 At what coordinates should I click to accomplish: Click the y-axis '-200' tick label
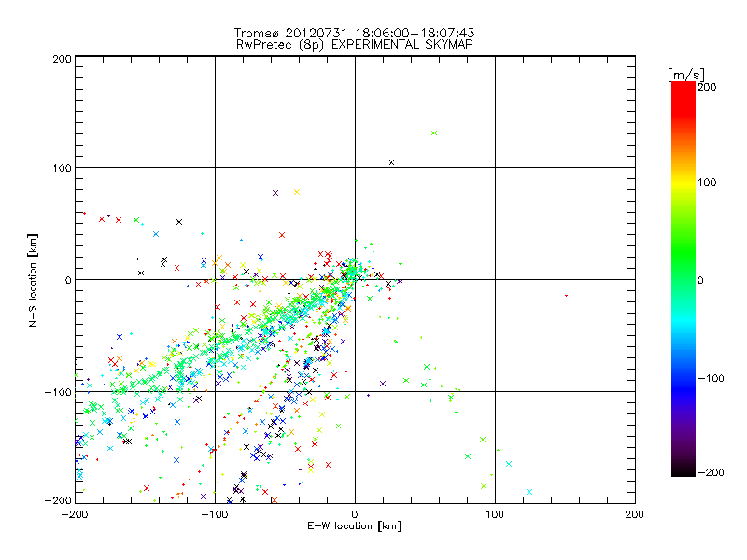point(58,500)
